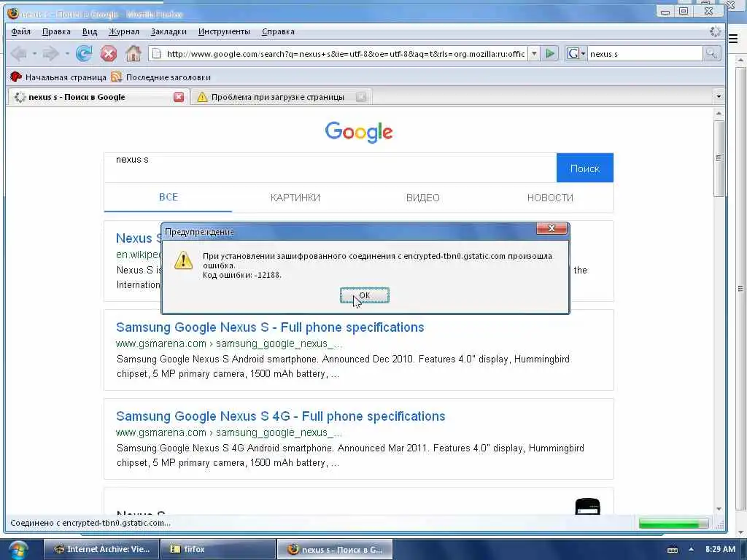Click the Windows Start orb
This screenshot has height=560, width=747.
click(x=18, y=550)
